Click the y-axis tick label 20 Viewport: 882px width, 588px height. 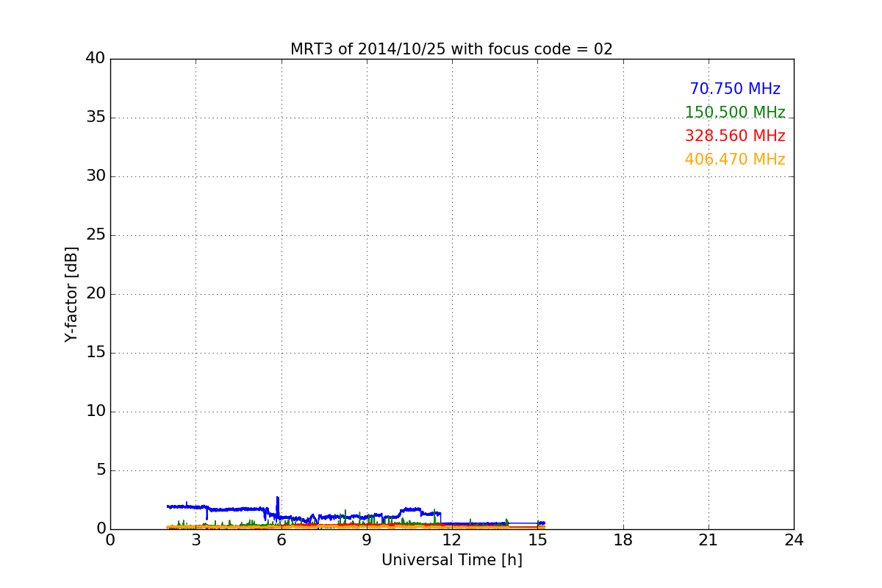96,294
